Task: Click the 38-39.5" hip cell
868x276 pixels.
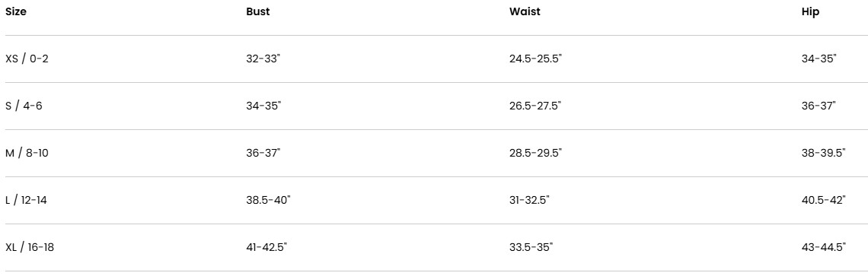Action: coord(824,154)
